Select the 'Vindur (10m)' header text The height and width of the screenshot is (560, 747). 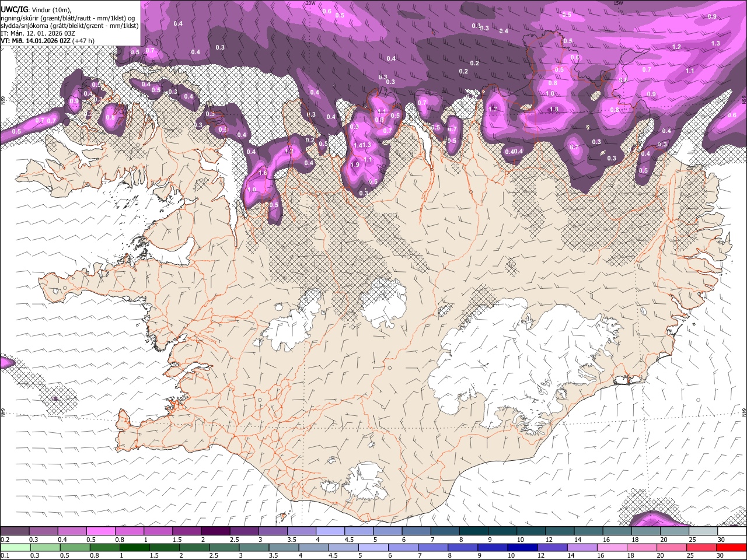[x=51, y=9]
